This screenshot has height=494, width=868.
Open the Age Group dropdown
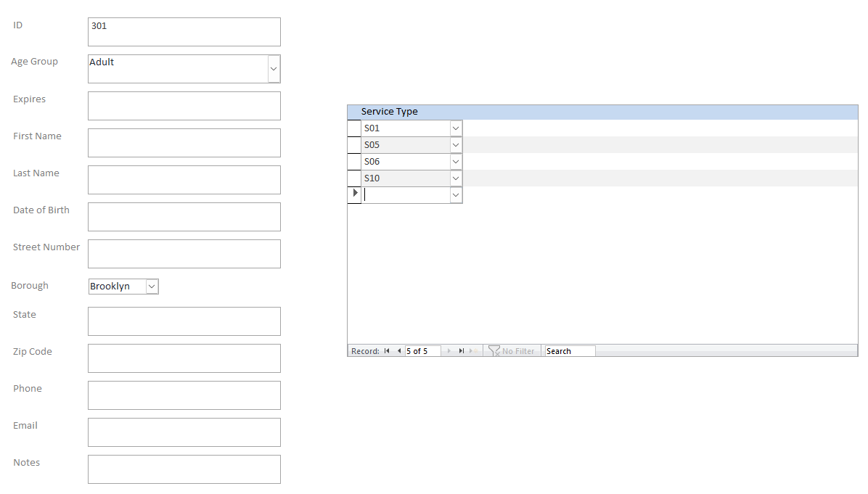[x=274, y=69]
